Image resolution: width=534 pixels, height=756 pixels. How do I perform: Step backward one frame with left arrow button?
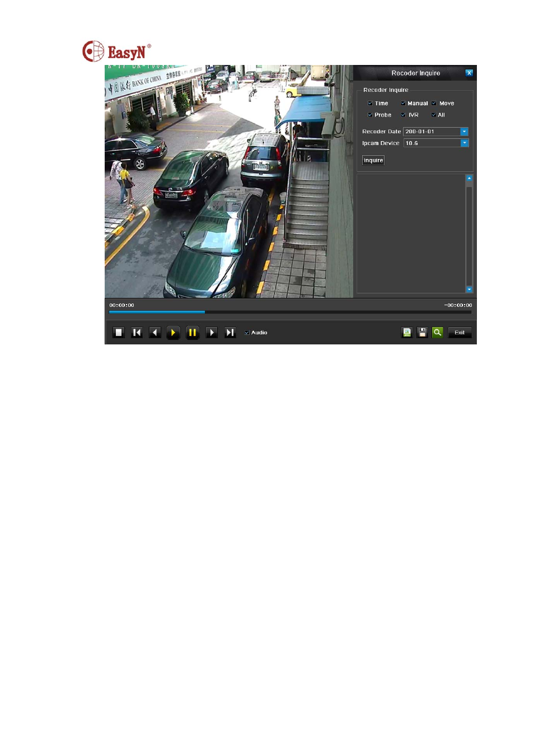[x=155, y=333]
